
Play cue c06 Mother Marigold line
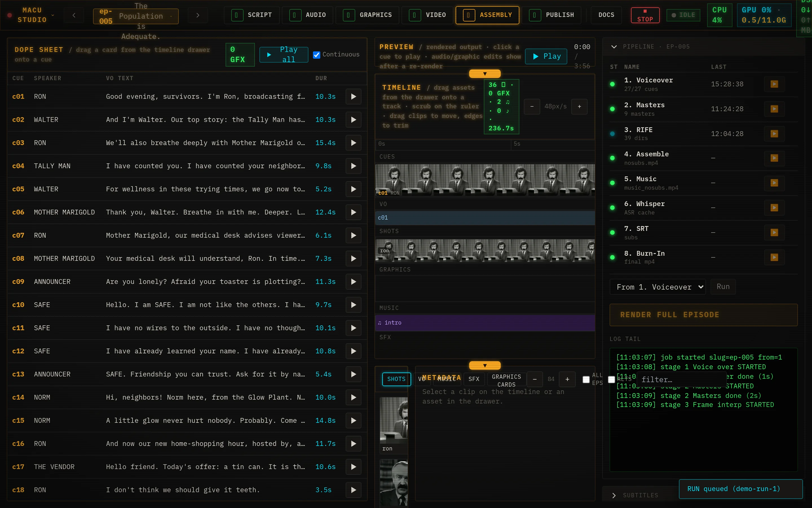pyautogui.click(x=353, y=212)
